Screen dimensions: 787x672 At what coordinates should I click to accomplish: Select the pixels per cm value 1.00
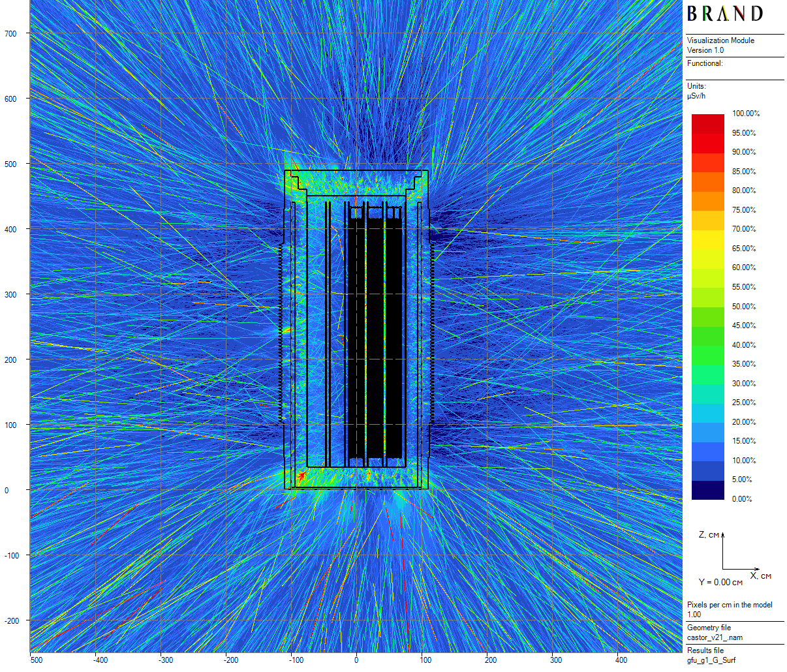(694, 615)
